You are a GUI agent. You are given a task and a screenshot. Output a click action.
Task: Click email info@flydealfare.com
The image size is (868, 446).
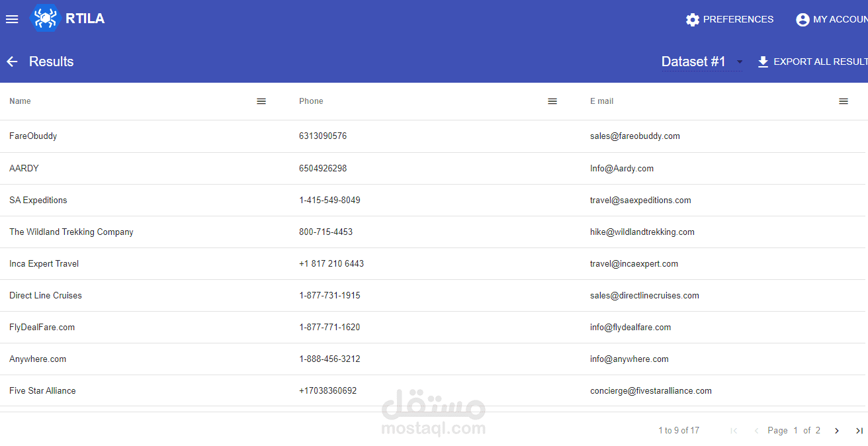tap(630, 327)
